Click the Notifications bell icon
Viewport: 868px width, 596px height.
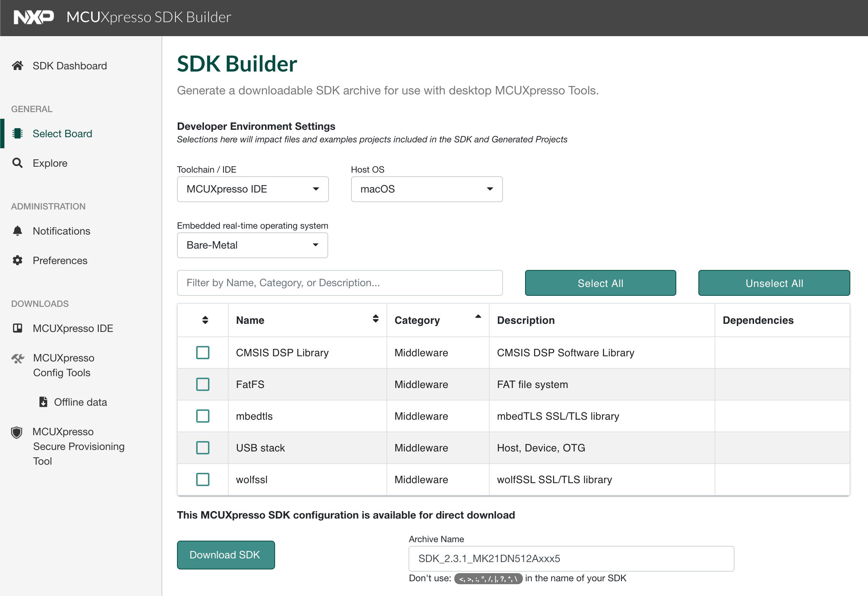pos(18,231)
